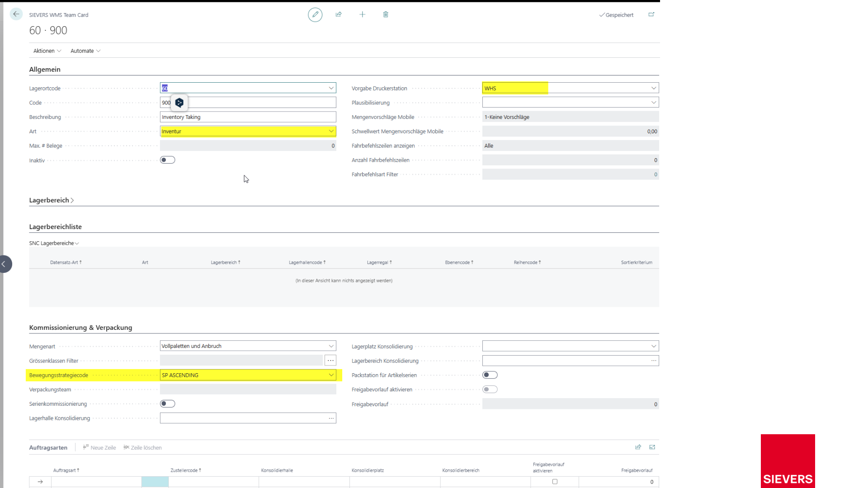Click Konsolidierhalle column header

277,470
